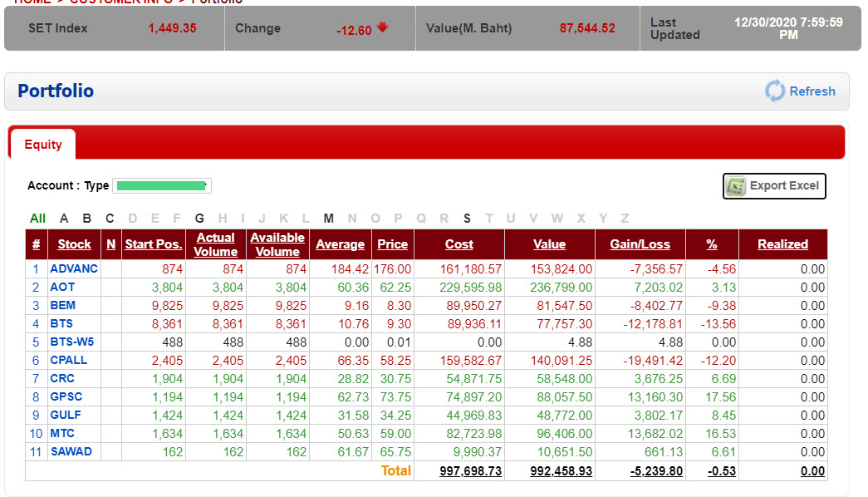Sort by Actual Volume column header
The height and width of the screenshot is (497, 868).
pos(216,244)
